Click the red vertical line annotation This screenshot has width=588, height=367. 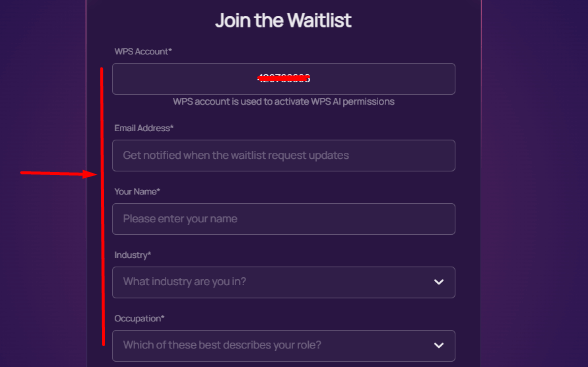pos(102,207)
